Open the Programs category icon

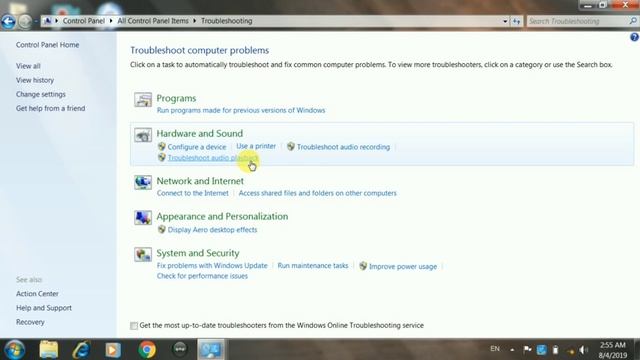(x=143, y=100)
